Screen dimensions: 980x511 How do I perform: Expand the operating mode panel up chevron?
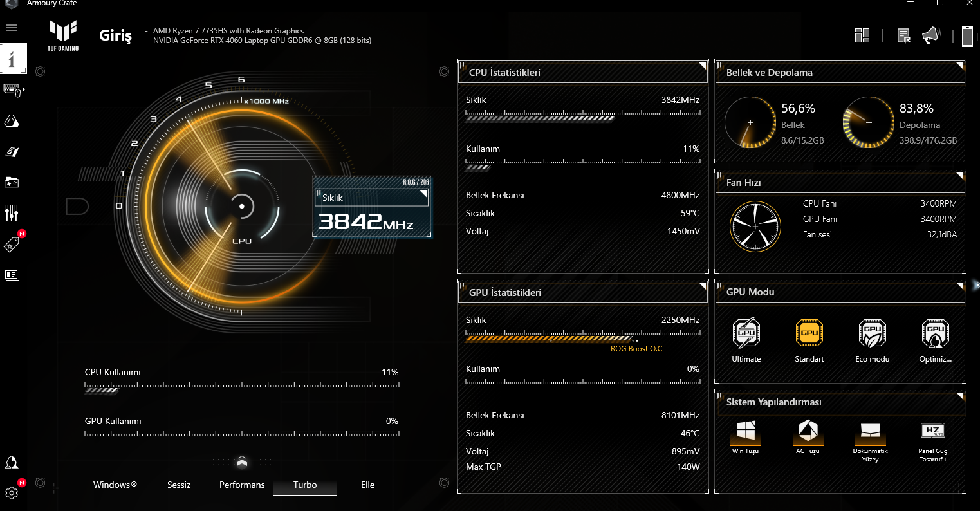242,461
